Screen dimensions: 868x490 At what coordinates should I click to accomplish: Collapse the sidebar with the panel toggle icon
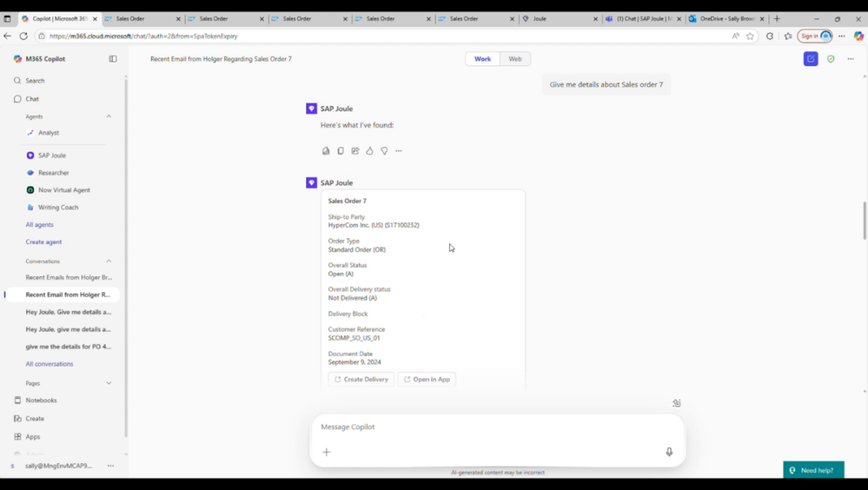113,59
